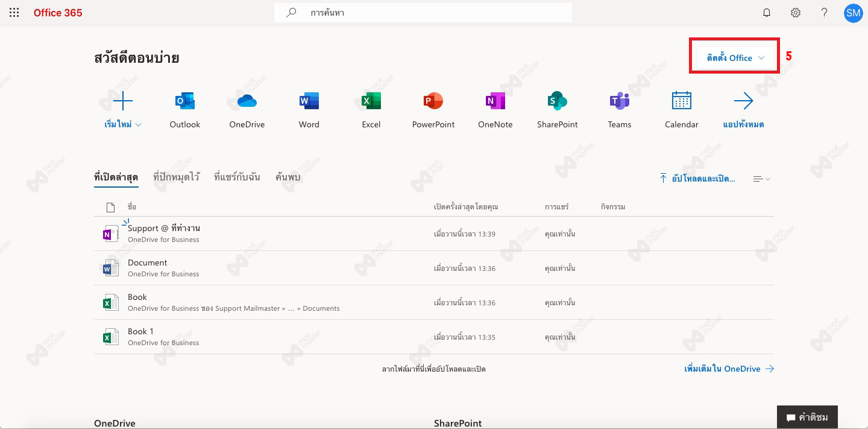Open the settings gear icon

pos(796,13)
